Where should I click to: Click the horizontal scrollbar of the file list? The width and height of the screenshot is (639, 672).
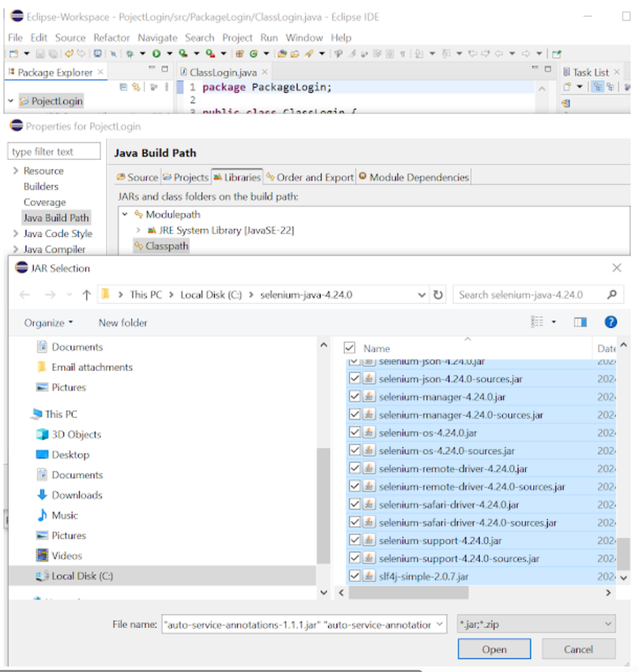click(408, 593)
